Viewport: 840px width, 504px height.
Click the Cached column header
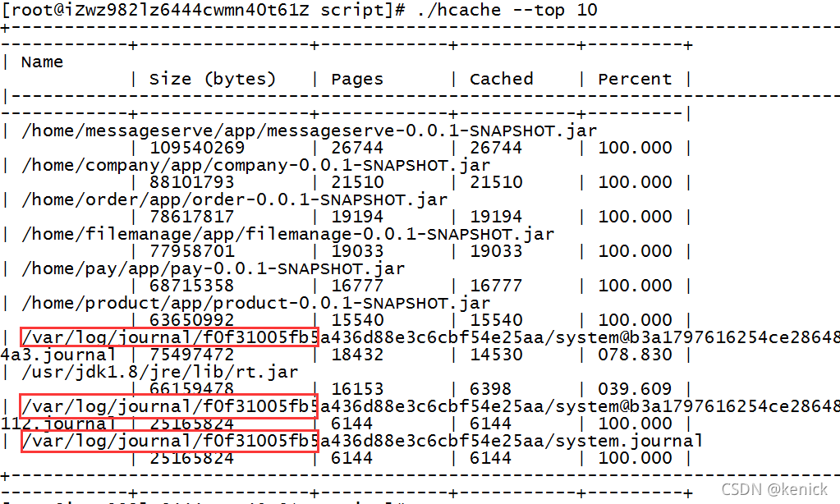point(501,79)
